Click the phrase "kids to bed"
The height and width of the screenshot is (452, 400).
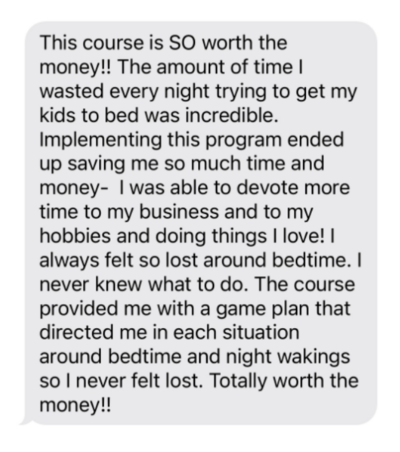[89, 115]
